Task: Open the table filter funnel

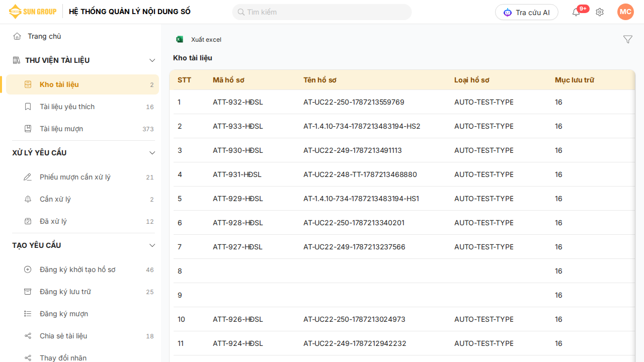Action: click(628, 39)
